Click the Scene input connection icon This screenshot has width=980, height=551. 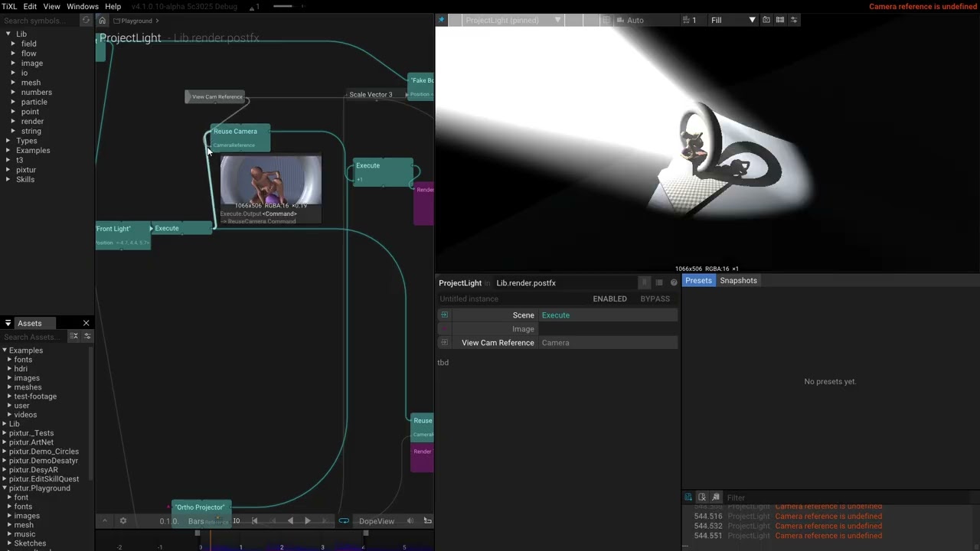[x=444, y=315]
